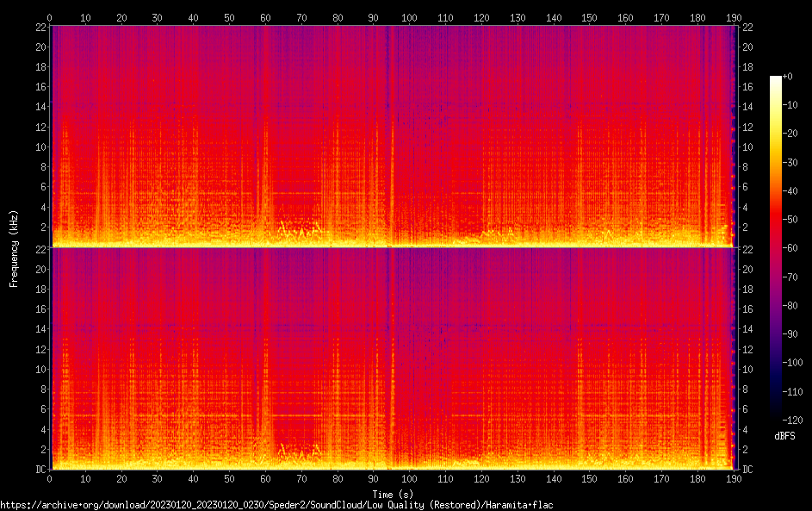The height and width of the screenshot is (511, 812).
Task: Click the 30 second mark on the top time axis
Action: (157, 17)
